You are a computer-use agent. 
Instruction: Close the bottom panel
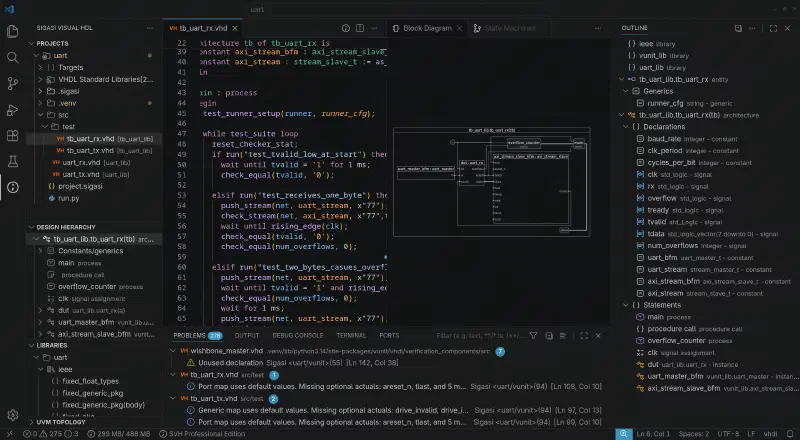598,335
